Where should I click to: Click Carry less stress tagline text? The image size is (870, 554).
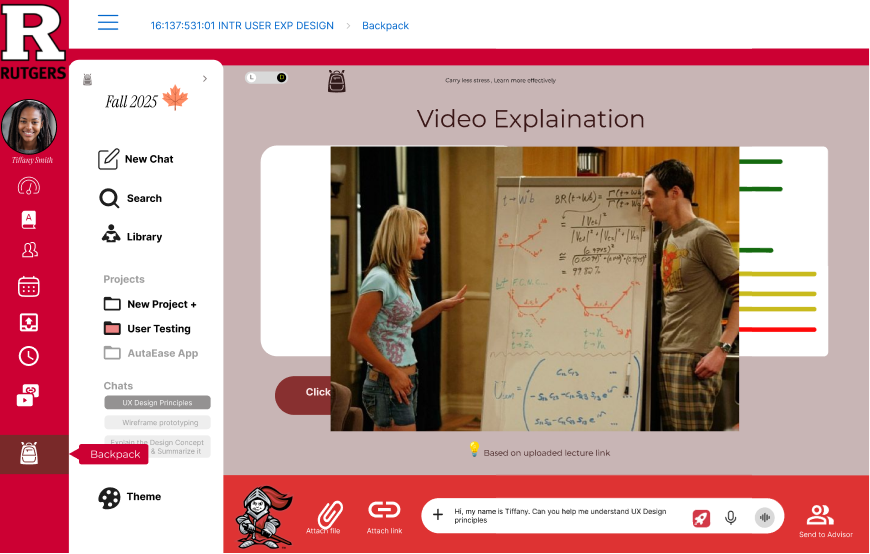point(500,80)
